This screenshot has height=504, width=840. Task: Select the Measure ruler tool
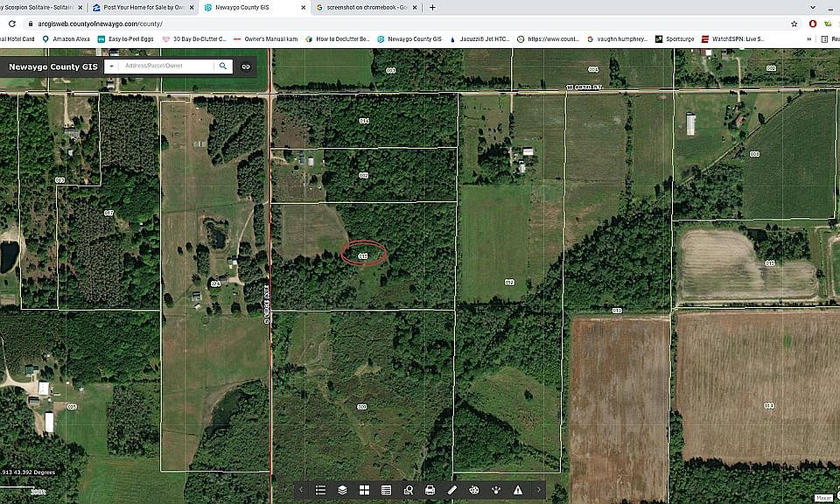(x=452, y=490)
